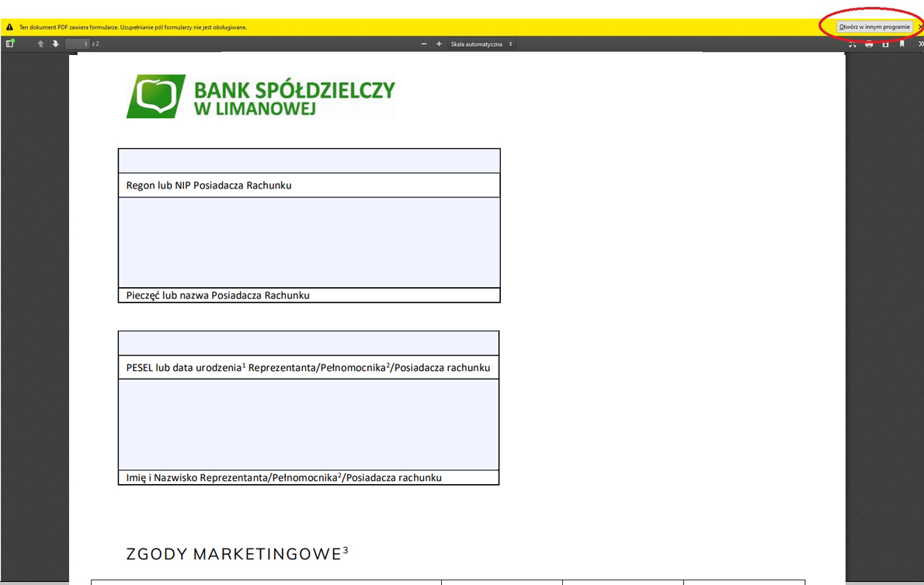This screenshot has height=585, width=924.
Task: Toggle the PDF sidebar panel
Action: point(10,44)
